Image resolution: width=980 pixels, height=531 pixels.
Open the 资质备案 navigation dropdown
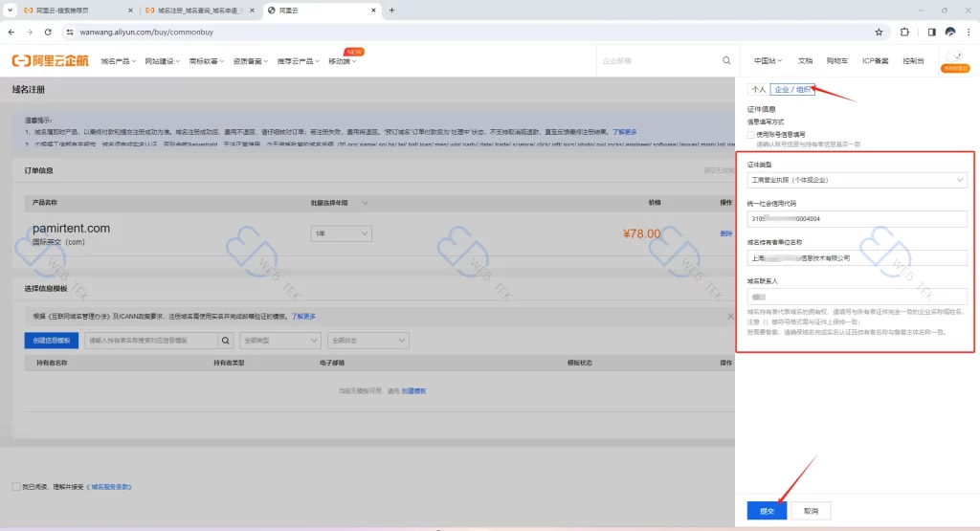(x=250, y=61)
